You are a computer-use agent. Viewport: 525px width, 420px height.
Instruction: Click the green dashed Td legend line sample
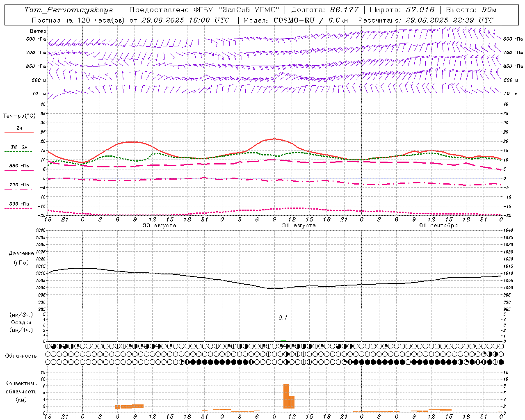coord(18,151)
